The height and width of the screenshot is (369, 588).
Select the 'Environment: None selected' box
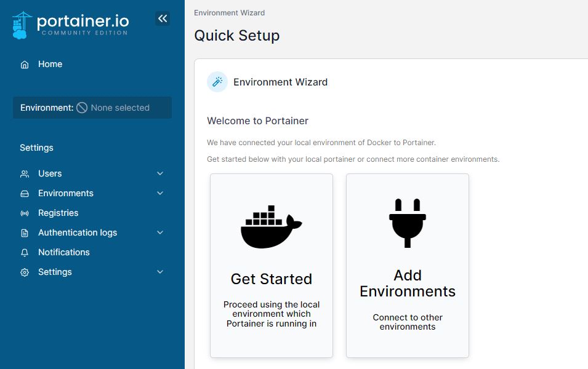pyautogui.click(x=92, y=108)
